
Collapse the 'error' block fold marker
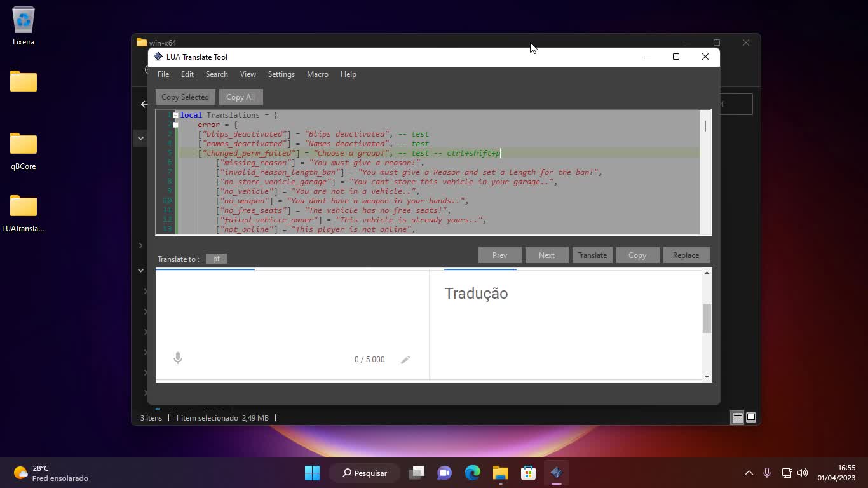click(x=175, y=125)
